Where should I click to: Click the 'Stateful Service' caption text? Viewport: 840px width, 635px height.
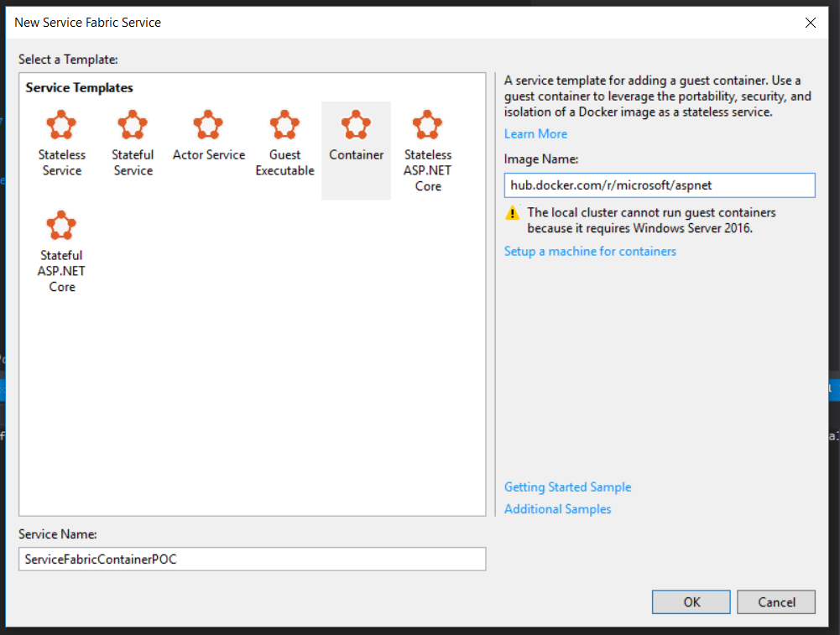(x=133, y=163)
